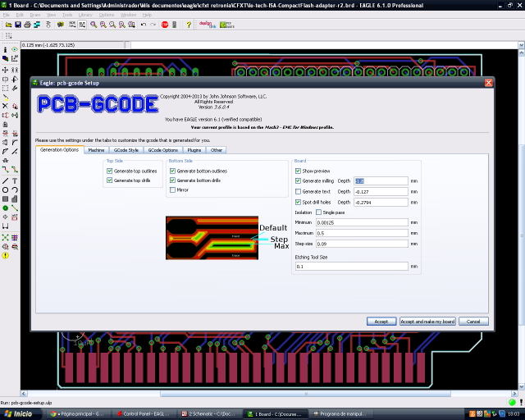Viewport: 525px width, 420px height.
Task: Click the isolation preview thumbnail image
Action: (x=212, y=238)
